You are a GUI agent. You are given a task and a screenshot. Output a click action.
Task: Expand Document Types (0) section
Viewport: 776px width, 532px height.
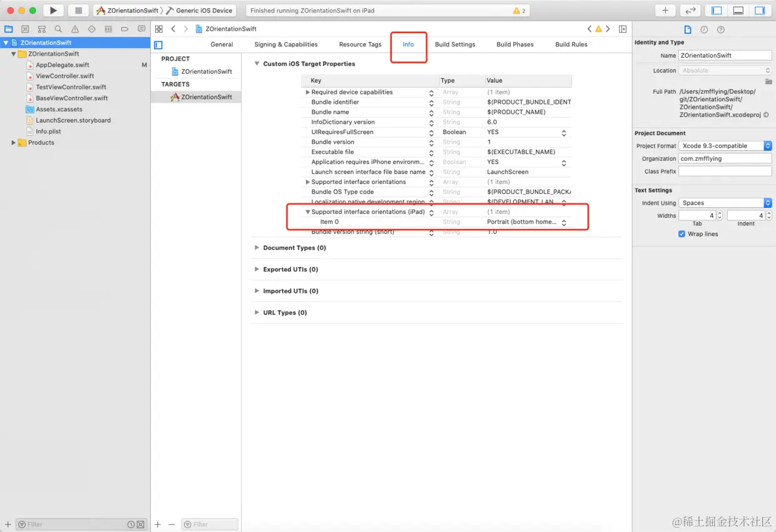click(257, 248)
